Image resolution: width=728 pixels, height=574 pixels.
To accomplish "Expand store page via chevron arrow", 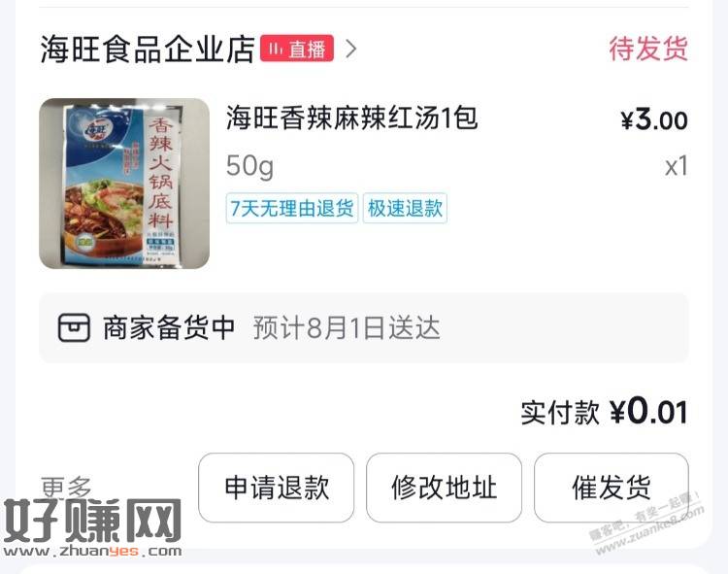I will [351, 49].
